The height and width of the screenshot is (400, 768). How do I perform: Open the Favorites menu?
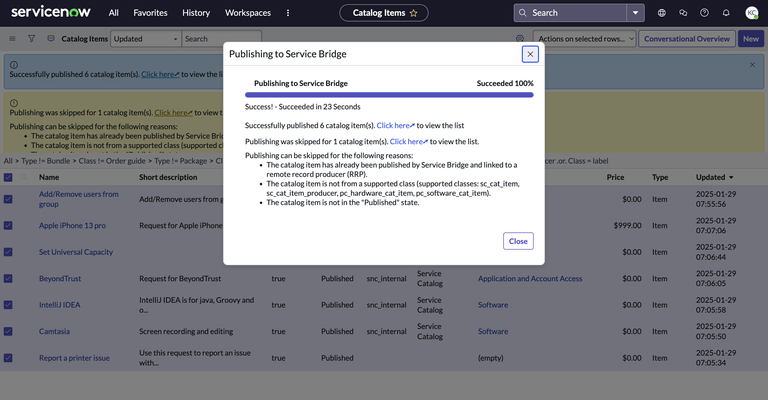click(x=150, y=13)
